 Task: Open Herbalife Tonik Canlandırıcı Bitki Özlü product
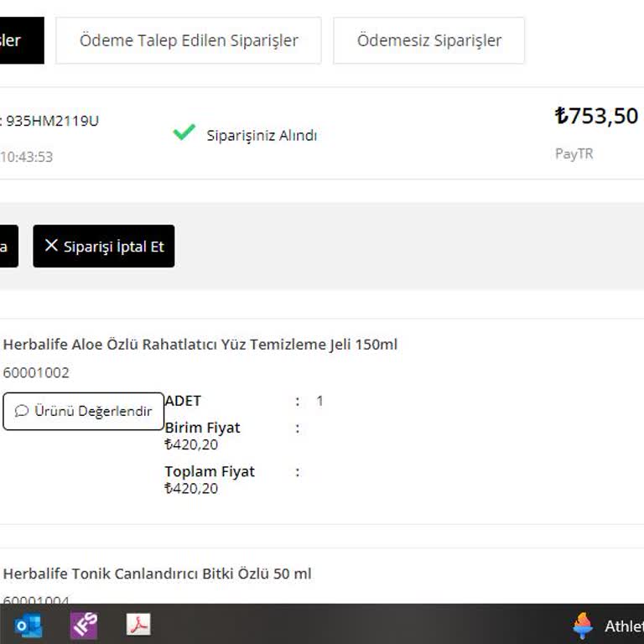[157, 574]
